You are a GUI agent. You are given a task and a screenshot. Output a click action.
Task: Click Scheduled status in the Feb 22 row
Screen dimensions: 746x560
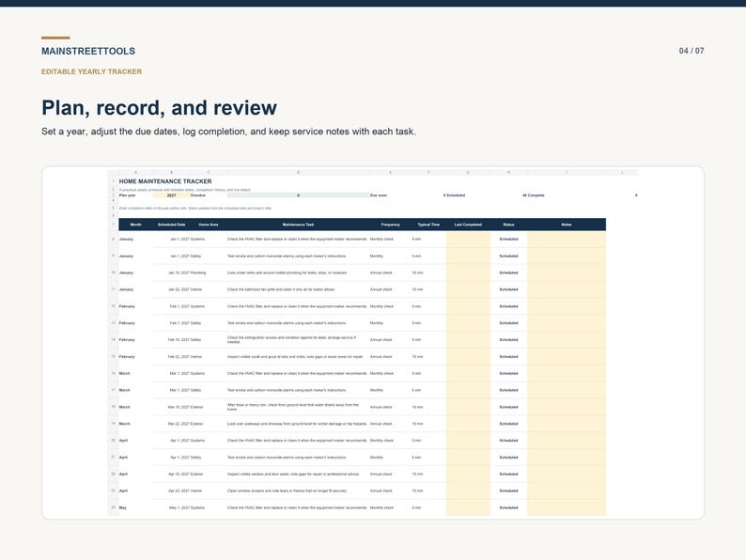tap(508, 357)
